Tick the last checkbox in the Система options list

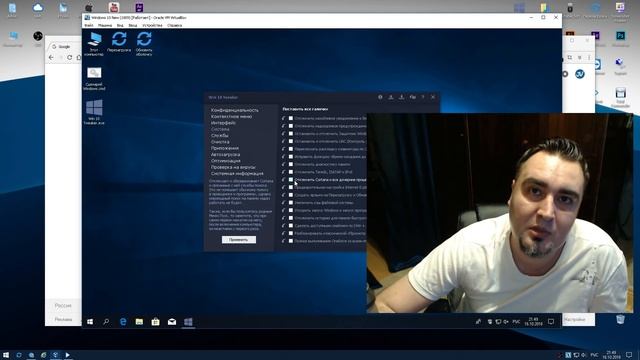tap(291, 241)
